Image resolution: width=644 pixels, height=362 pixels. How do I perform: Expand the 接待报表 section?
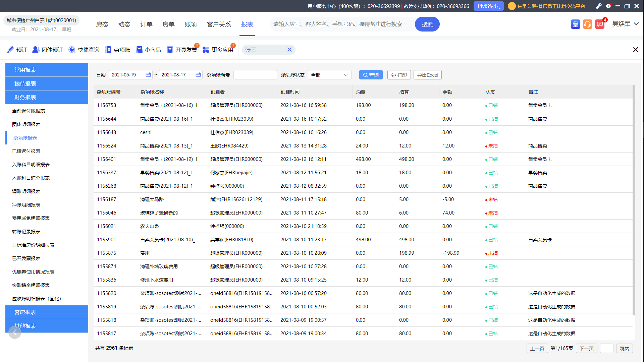(x=47, y=83)
